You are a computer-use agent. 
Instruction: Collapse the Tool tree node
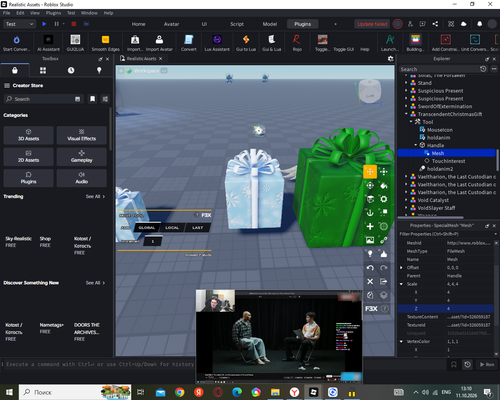tap(411, 122)
